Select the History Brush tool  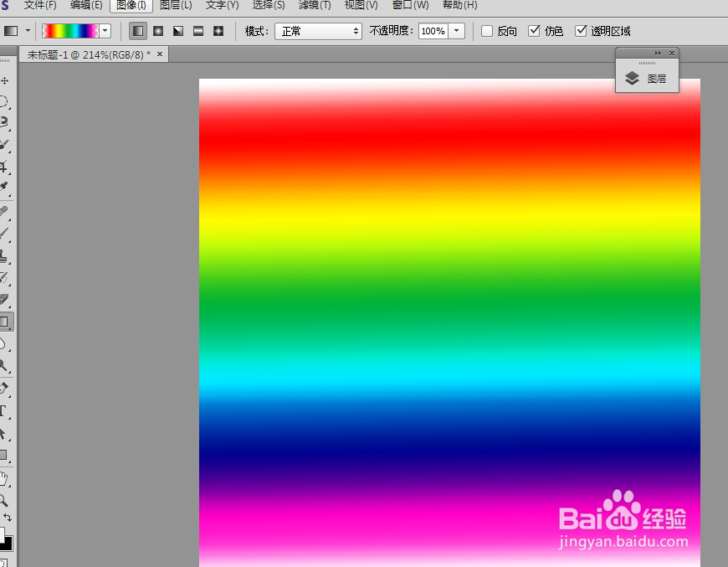click(x=3, y=278)
